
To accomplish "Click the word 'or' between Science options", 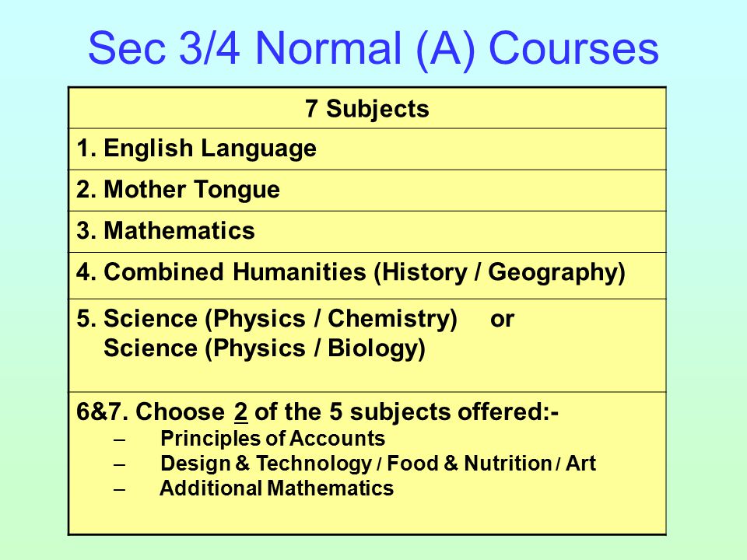I will [x=502, y=320].
